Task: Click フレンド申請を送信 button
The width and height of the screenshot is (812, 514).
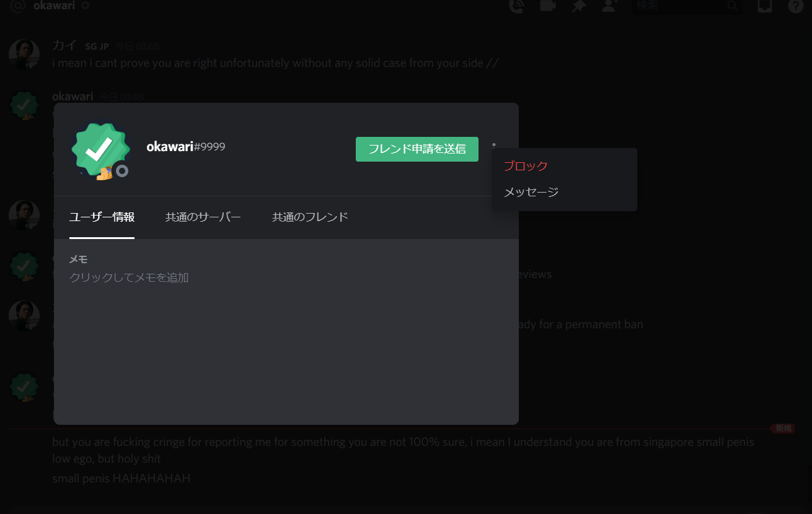Action: tap(417, 149)
